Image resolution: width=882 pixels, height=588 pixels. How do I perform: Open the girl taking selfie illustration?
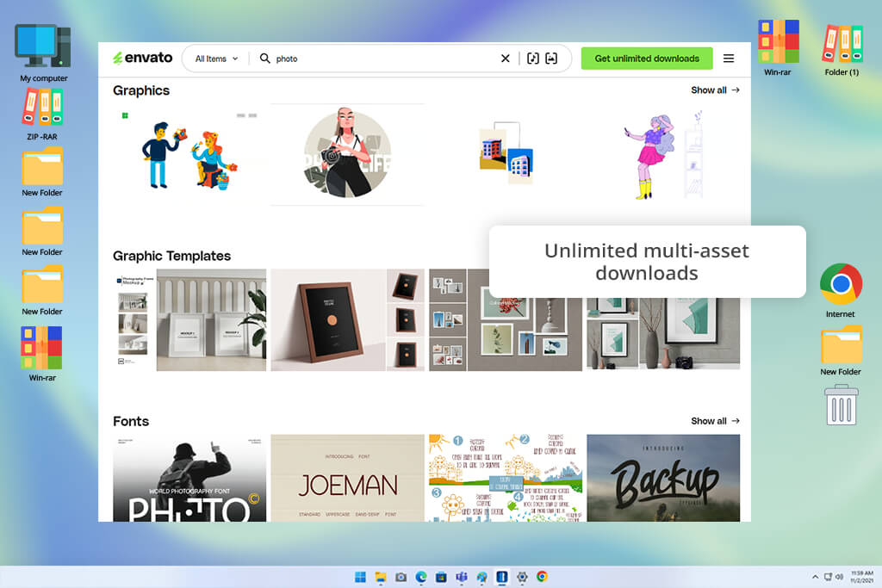663,155
